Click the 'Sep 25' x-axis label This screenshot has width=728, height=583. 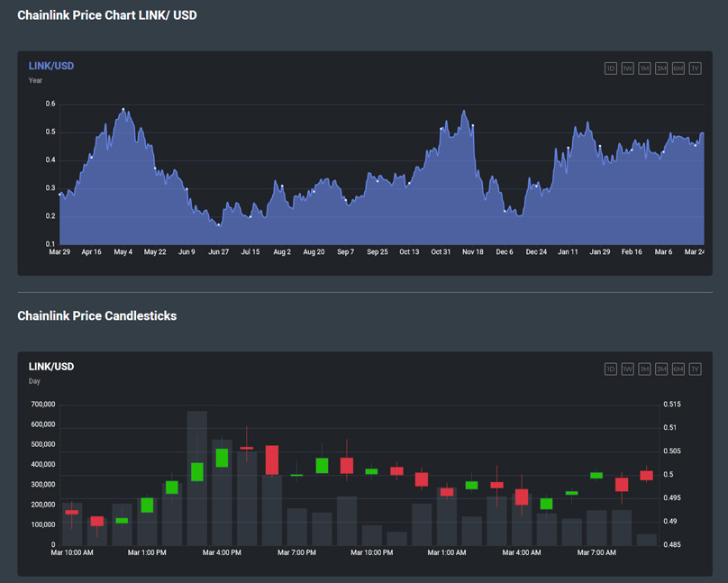pyautogui.click(x=378, y=252)
